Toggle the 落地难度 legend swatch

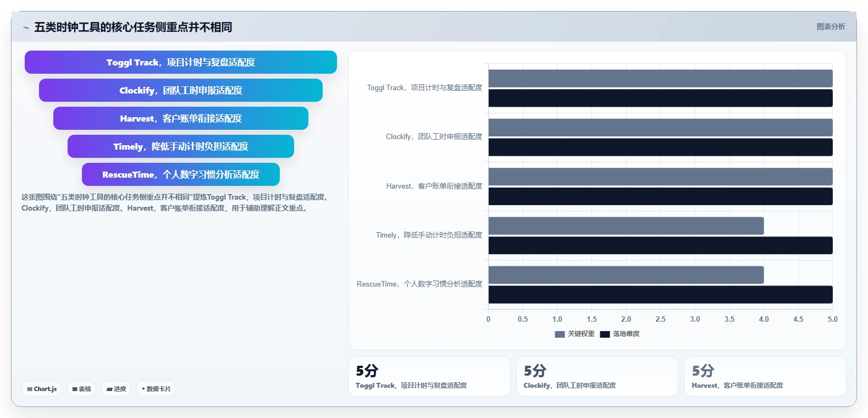[605, 334]
